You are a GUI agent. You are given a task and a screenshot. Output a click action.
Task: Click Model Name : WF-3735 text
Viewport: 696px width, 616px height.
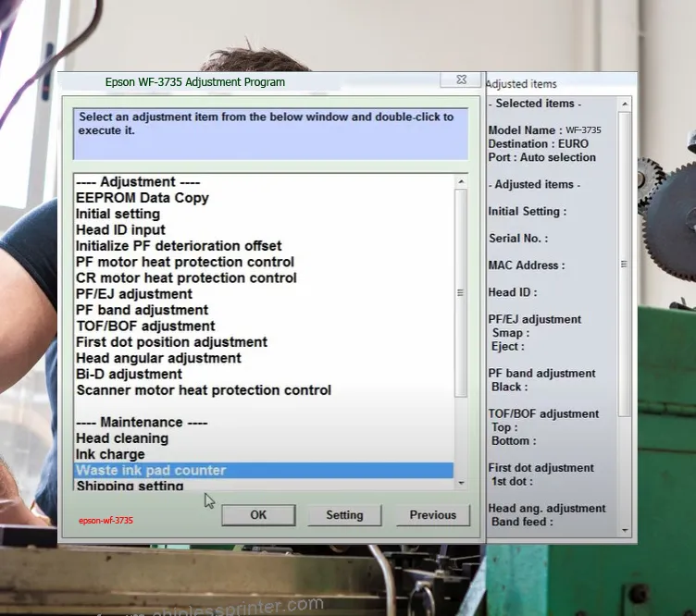point(544,129)
